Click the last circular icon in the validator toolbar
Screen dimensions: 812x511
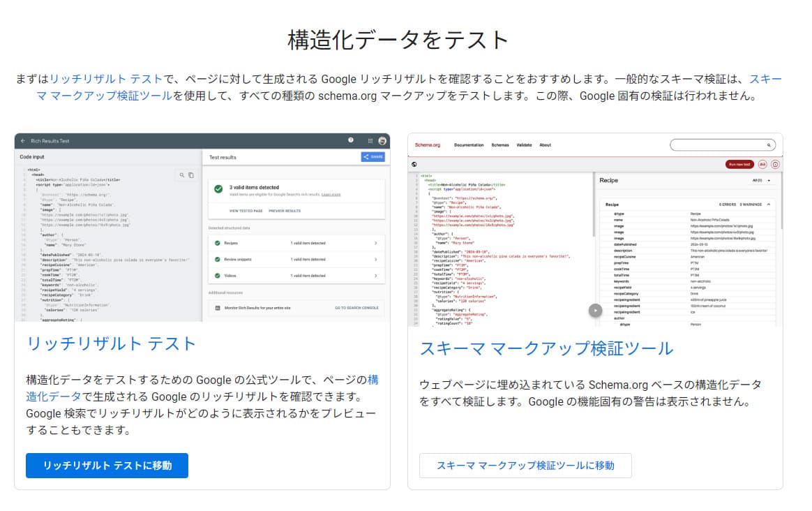pyautogui.click(x=775, y=164)
